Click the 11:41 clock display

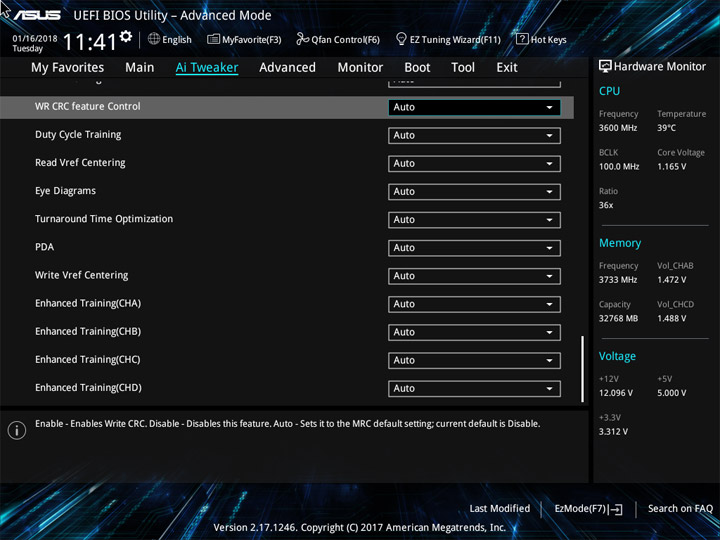click(x=90, y=43)
